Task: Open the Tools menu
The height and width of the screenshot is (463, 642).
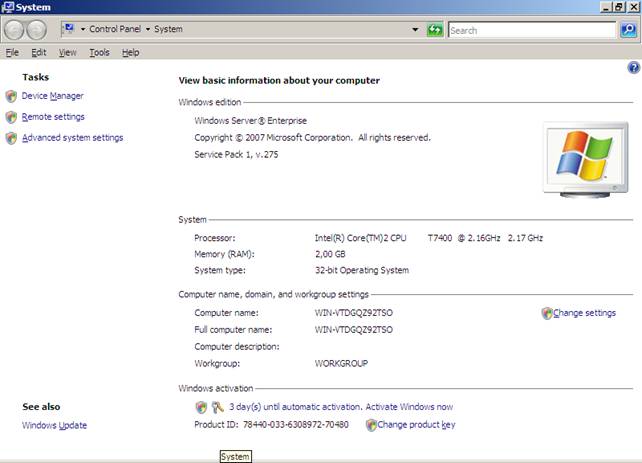Action: click(99, 52)
